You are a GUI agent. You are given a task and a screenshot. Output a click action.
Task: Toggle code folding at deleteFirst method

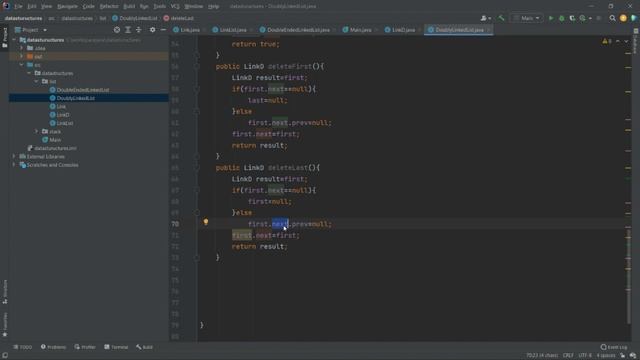click(x=196, y=66)
